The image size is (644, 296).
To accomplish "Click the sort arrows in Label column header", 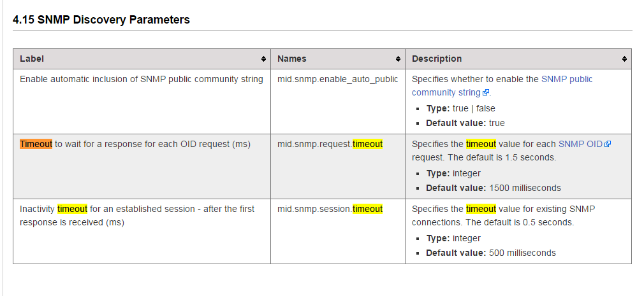I will tap(263, 59).
